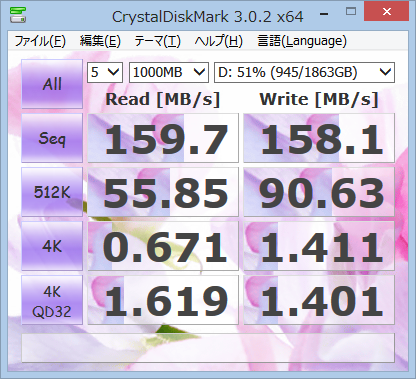This screenshot has height=379, width=416.
Task: Start the 4K random test
Action: (x=52, y=246)
